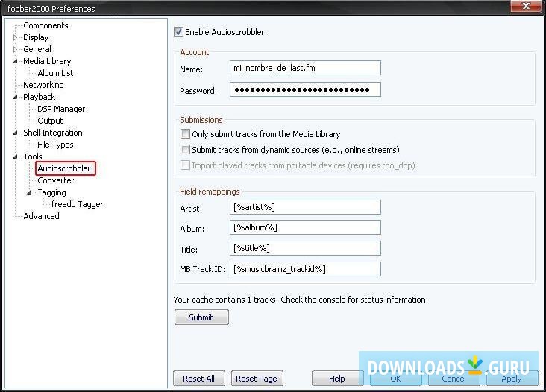
Task: Open Converter settings page
Action: tap(56, 180)
